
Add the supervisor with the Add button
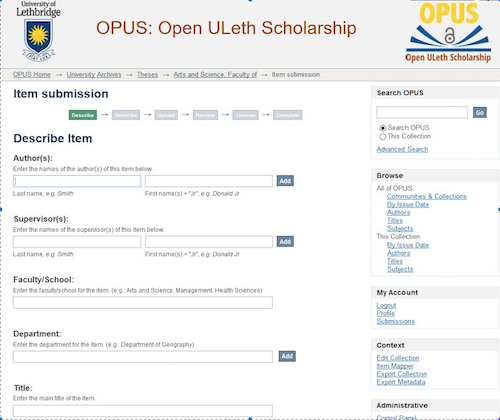(285, 241)
